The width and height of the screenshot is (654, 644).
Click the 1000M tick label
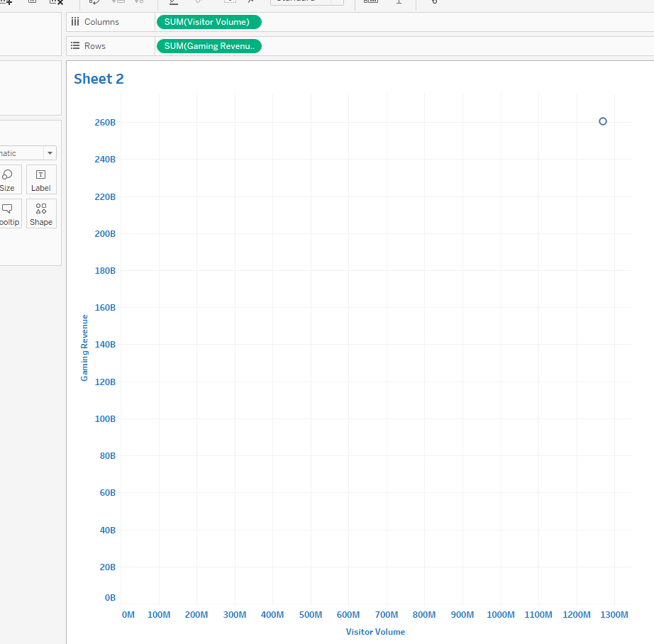501,615
